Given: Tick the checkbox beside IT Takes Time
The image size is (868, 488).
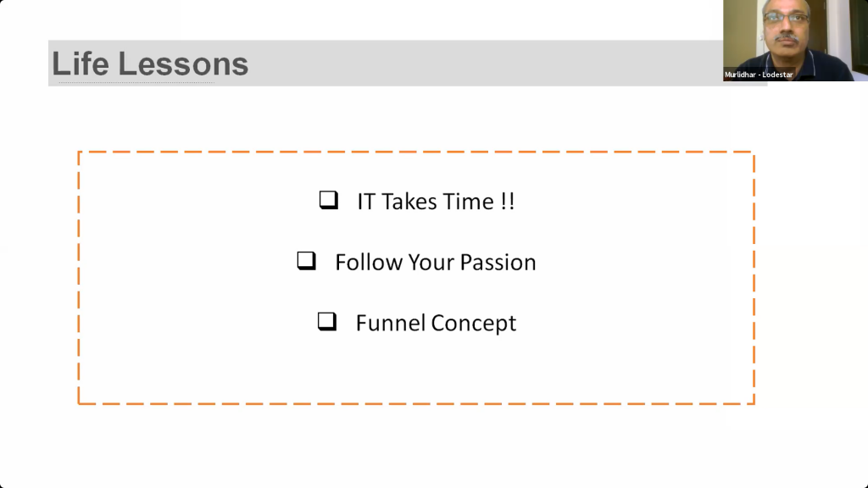Looking at the screenshot, I should click(329, 200).
